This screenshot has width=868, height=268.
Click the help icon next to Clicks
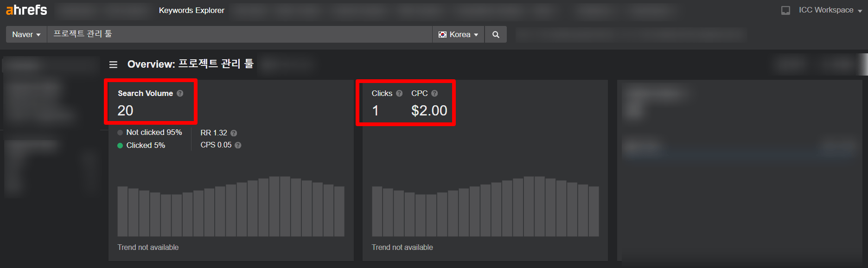pyautogui.click(x=399, y=93)
